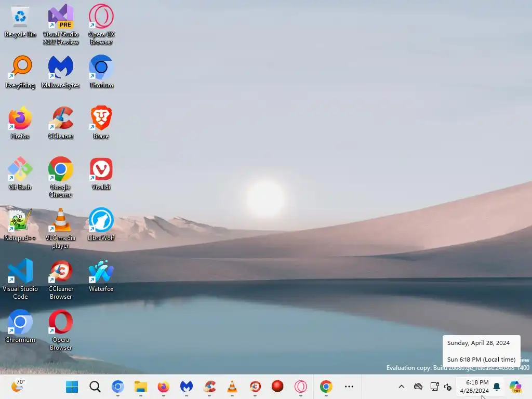Select the Malwarebytes desktop shortcut
532x399 pixels.
tap(61, 72)
